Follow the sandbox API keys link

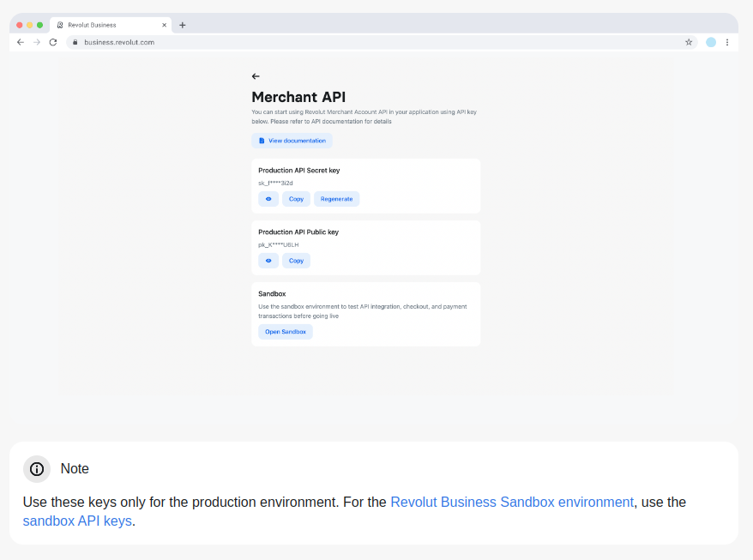77,521
